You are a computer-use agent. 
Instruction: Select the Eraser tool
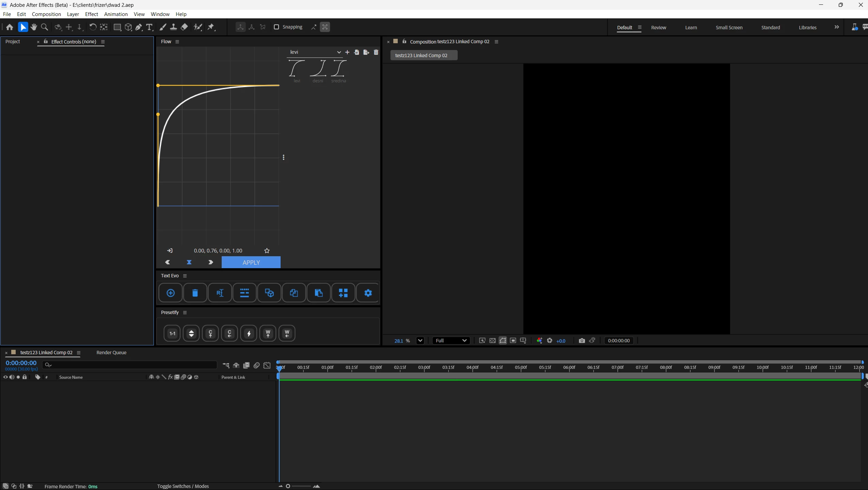click(184, 27)
